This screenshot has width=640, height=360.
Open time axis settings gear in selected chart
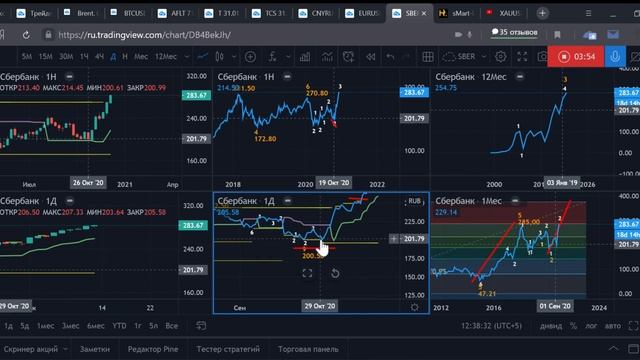(x=415, y=307)
